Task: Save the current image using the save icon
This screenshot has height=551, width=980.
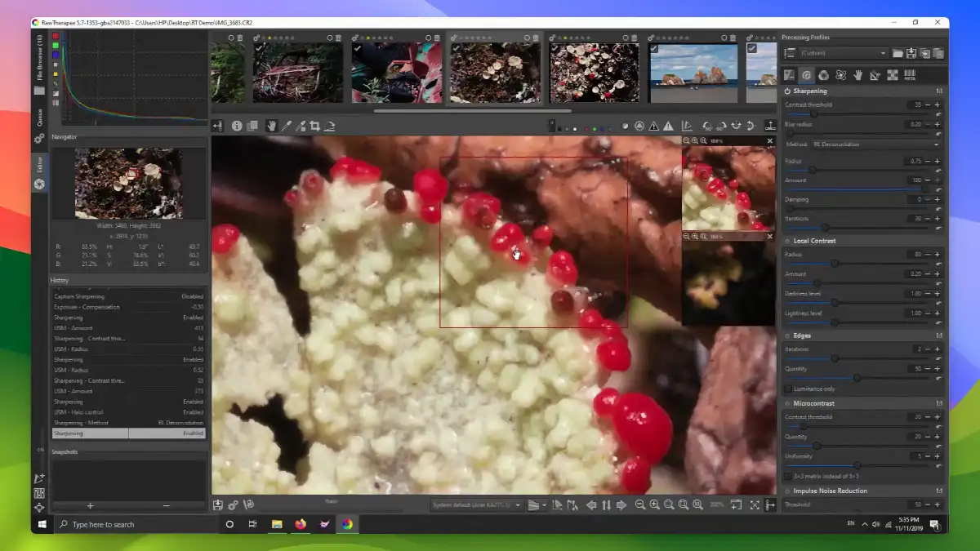Action: pyautogui.click(x=217, y=504)
